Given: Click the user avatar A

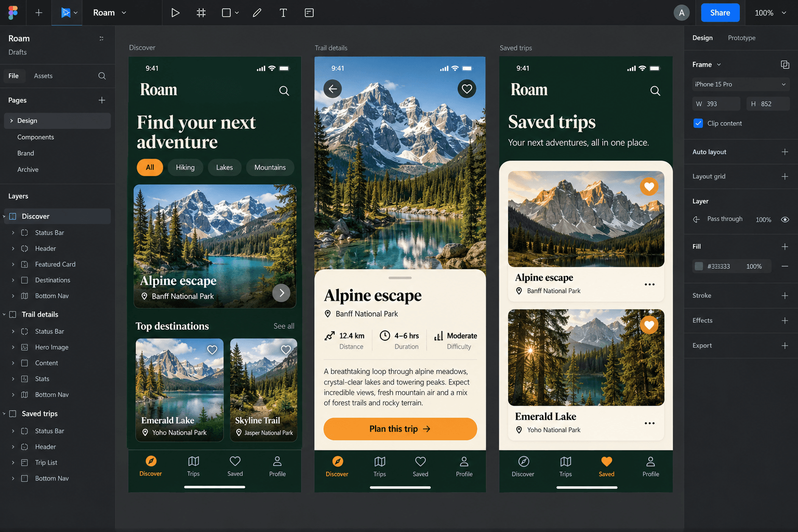Looking at the screenshot, I should tap(681, 12).
